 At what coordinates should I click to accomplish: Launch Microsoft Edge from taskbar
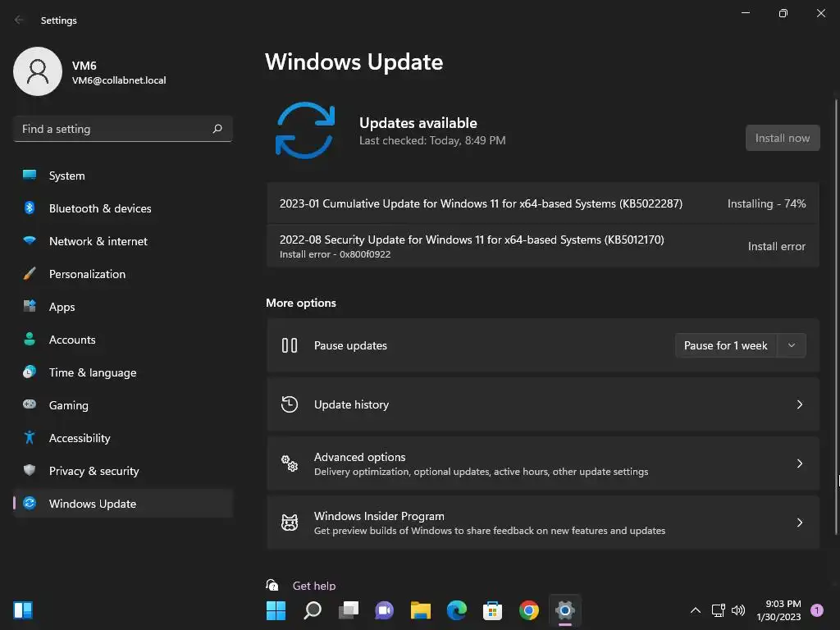click(457, 610)
